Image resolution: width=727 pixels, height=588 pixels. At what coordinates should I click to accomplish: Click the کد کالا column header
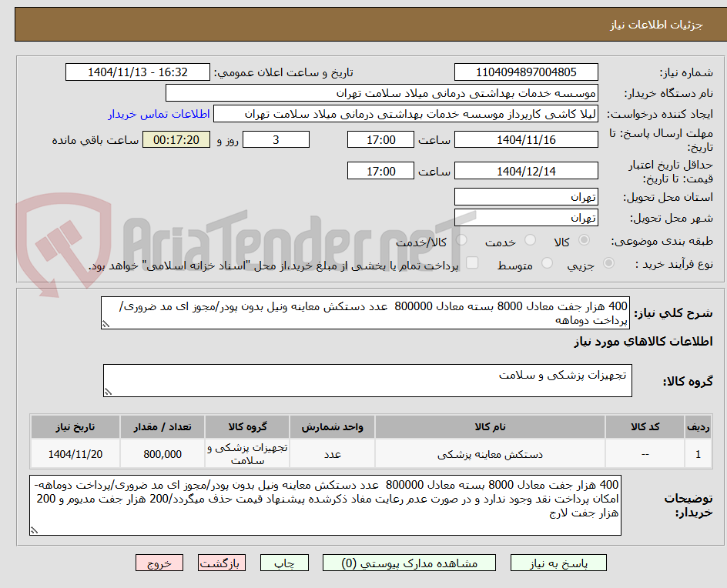pyautogui.click(x=645, y=426)
